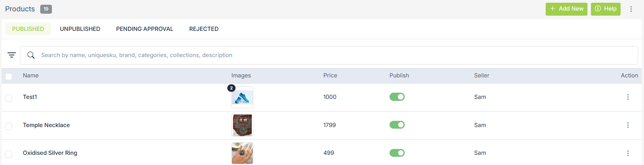Disable publish for Oxidised Silver Ring
Viewport: 644px width, 165px height.
pos(397,153)
